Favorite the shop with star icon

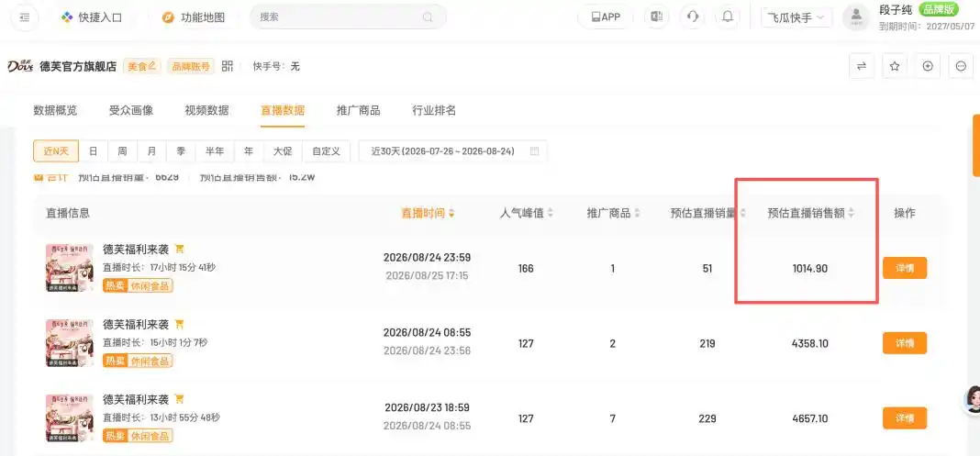point(895,66)
